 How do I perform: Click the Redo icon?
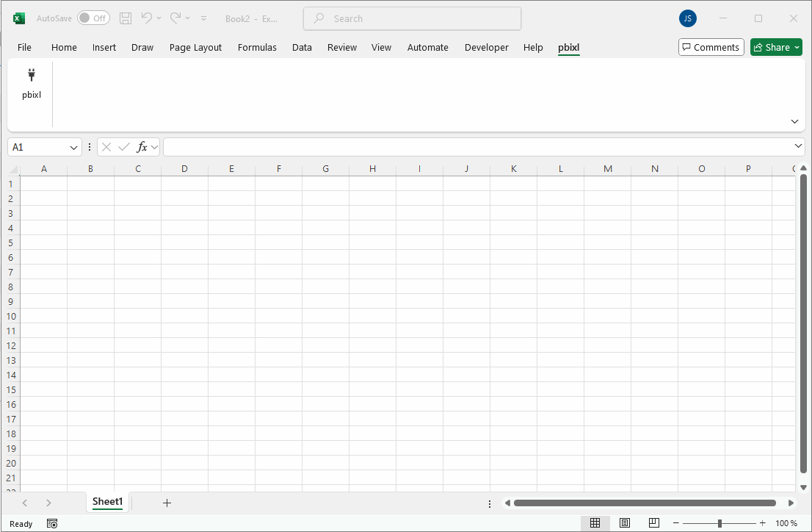(x=174, y=18)
